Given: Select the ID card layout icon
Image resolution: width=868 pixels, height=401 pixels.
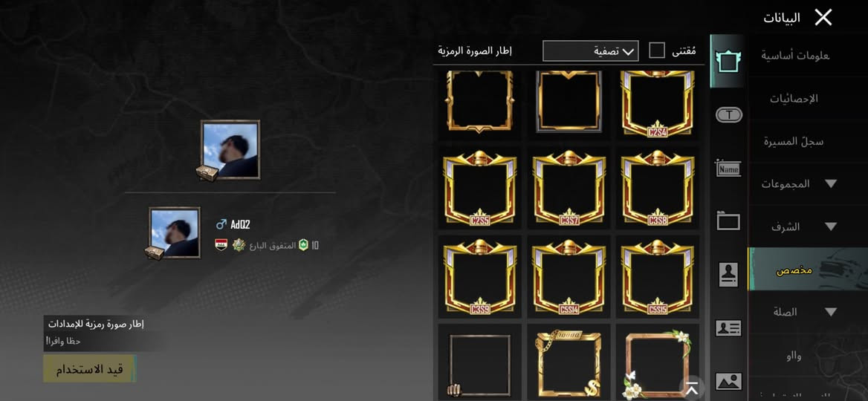Looking at the screenshot, I should point(728,328).
